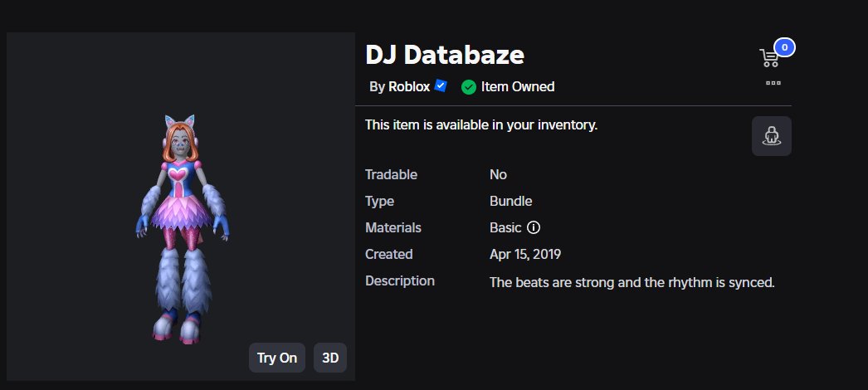The width and height of the screenshot is (868, 390).
Task: Click the Type label
Action: pos(380,202)
